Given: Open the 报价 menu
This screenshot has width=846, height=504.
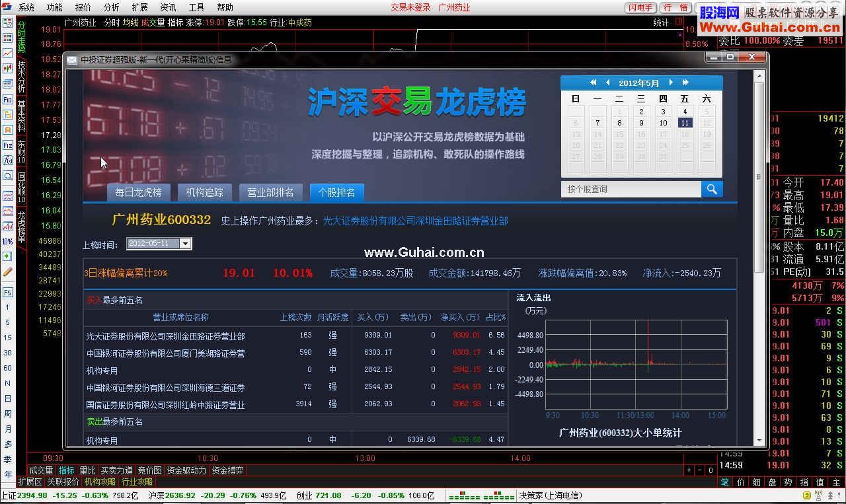Looking at the screenshot, I should click(x=83, y=7).
